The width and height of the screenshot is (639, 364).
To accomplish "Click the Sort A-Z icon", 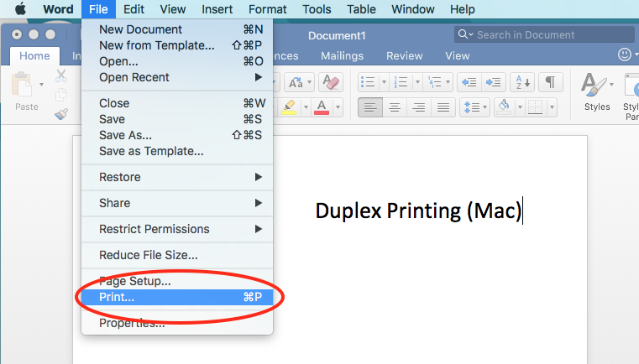I will click(522, 83).
